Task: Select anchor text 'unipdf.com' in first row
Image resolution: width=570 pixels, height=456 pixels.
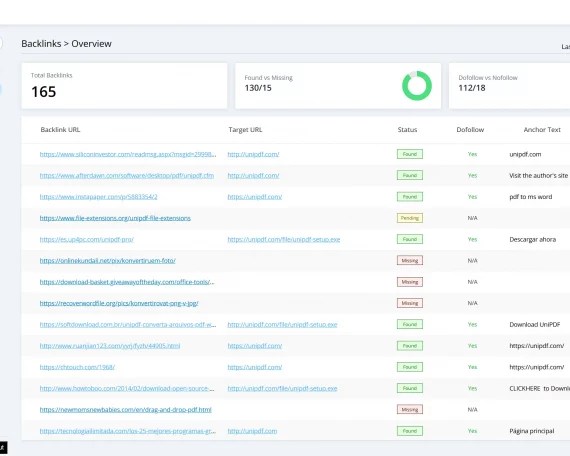Action: (525, 154)
